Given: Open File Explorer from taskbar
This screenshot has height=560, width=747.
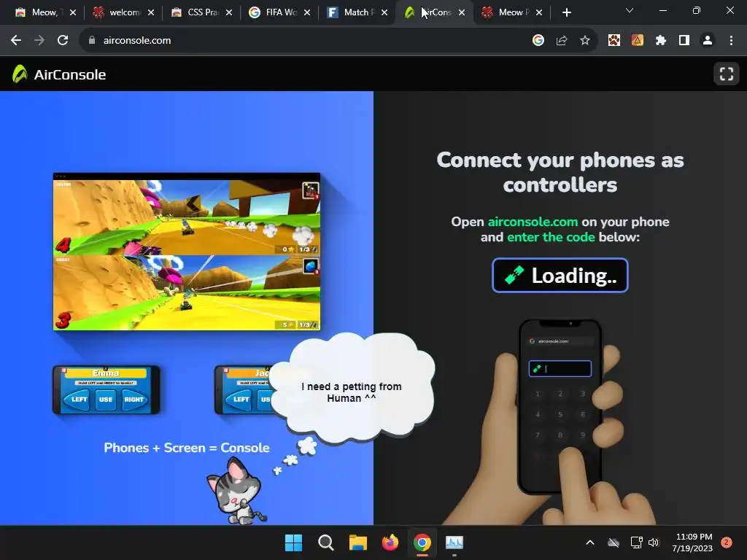Looking at the screenshot, I should (357, 542).
